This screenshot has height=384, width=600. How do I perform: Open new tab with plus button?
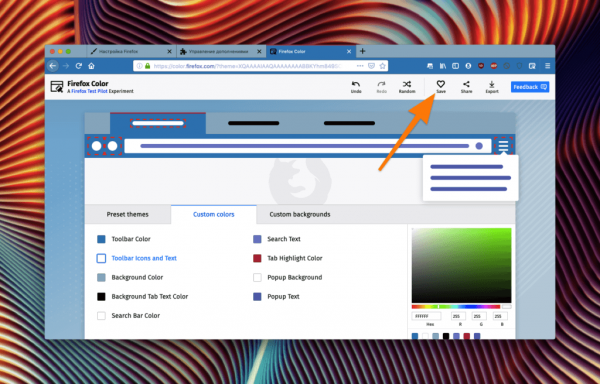pos(362,51)
